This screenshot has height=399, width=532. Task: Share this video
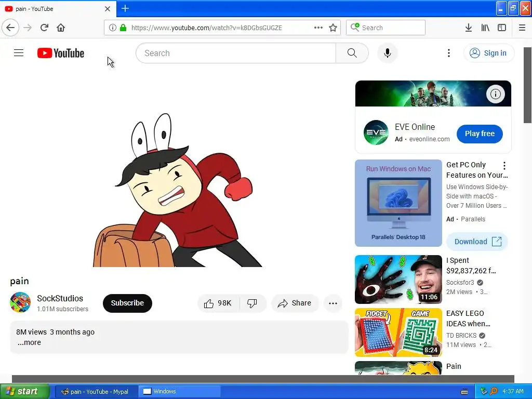tap(295, 303)
